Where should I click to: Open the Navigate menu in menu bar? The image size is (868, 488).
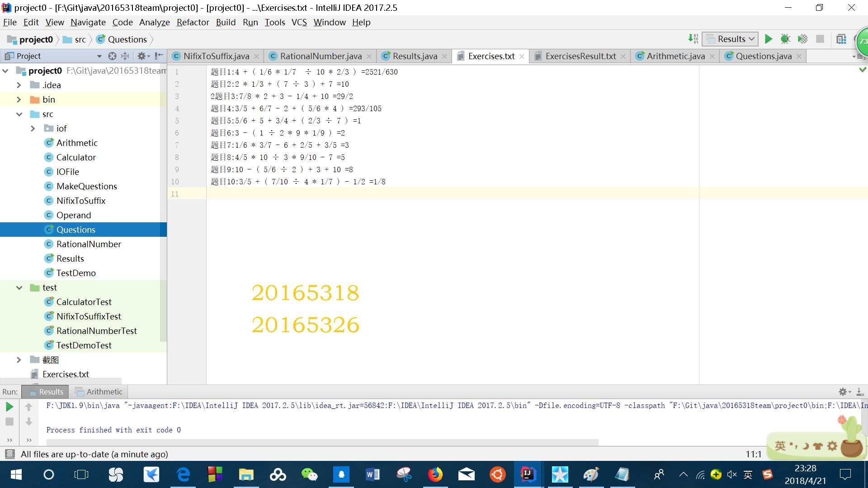point(88,22)
